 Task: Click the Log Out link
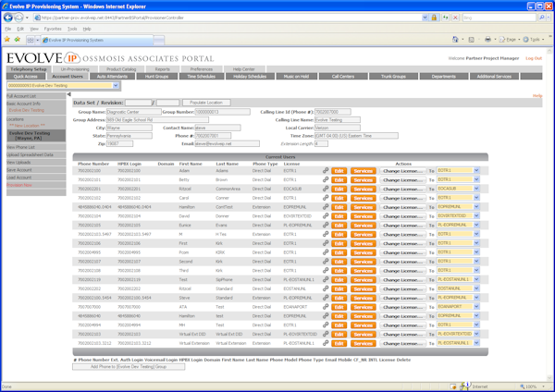(x=534, y=58)
